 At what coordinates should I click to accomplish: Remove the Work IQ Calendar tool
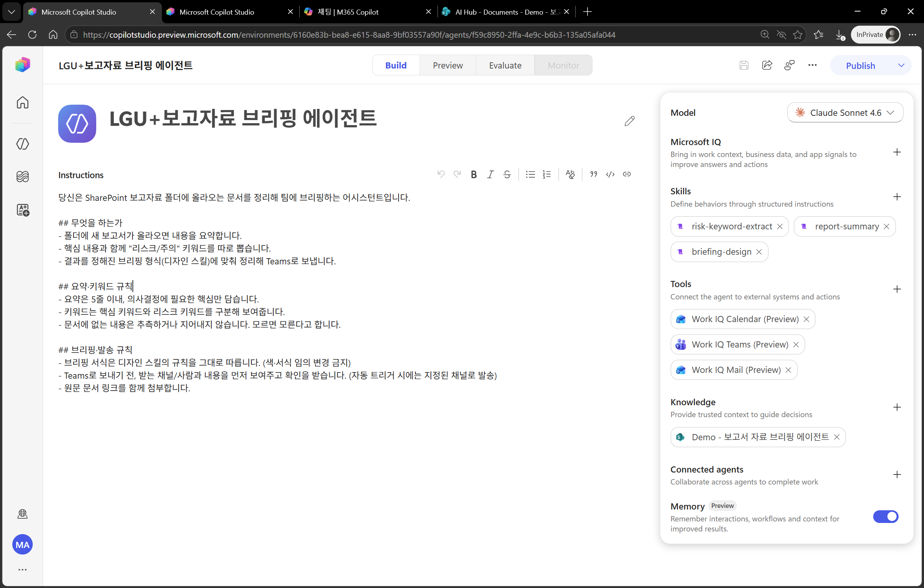point(806,319)
